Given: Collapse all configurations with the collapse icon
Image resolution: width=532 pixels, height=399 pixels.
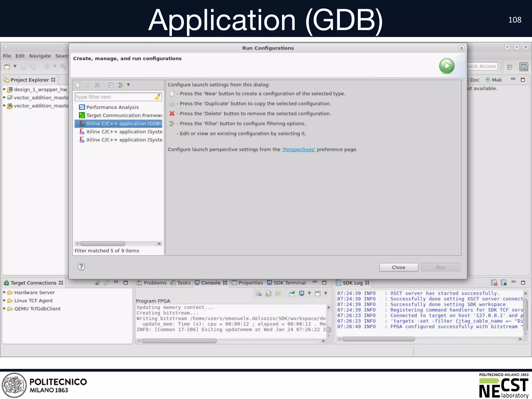Looking at the screenshot, I should click(111, 85).
